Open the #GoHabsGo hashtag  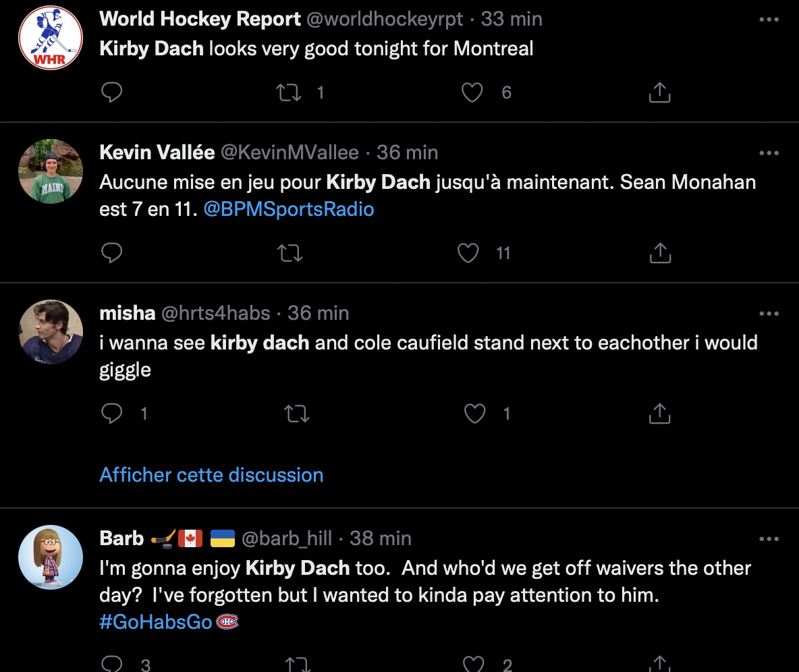click(x=156, y=622)
